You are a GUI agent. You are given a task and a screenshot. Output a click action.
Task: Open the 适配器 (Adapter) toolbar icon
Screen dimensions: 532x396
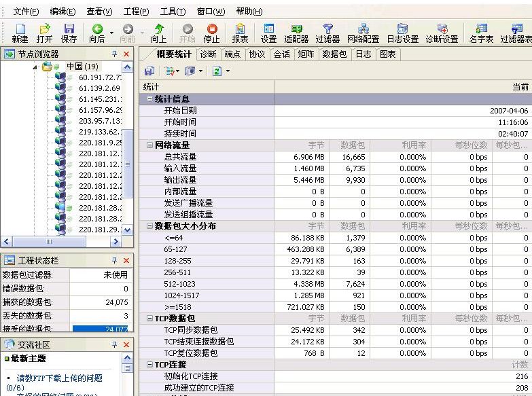point(296,33)
